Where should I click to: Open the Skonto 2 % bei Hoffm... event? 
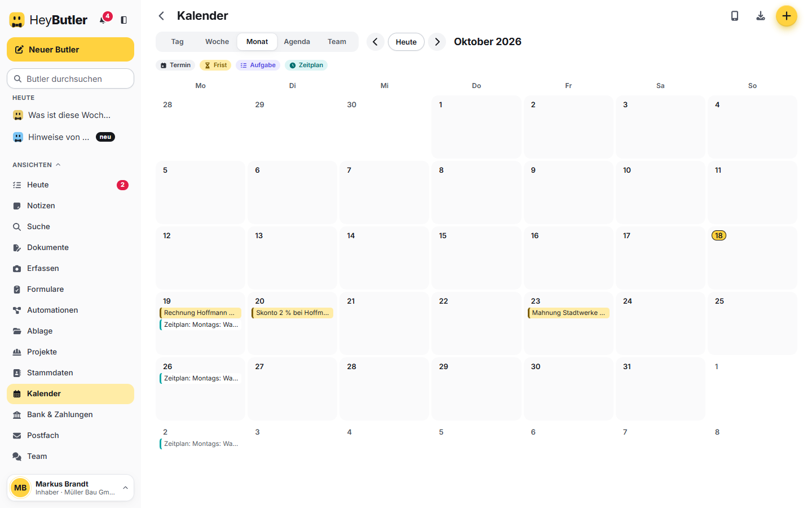(x=293, y=313)
